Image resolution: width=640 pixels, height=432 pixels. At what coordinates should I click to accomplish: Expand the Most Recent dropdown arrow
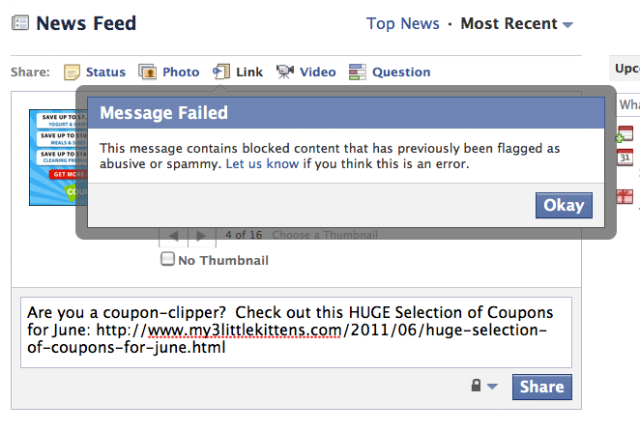pyautogui.click(x=568, y=25)
